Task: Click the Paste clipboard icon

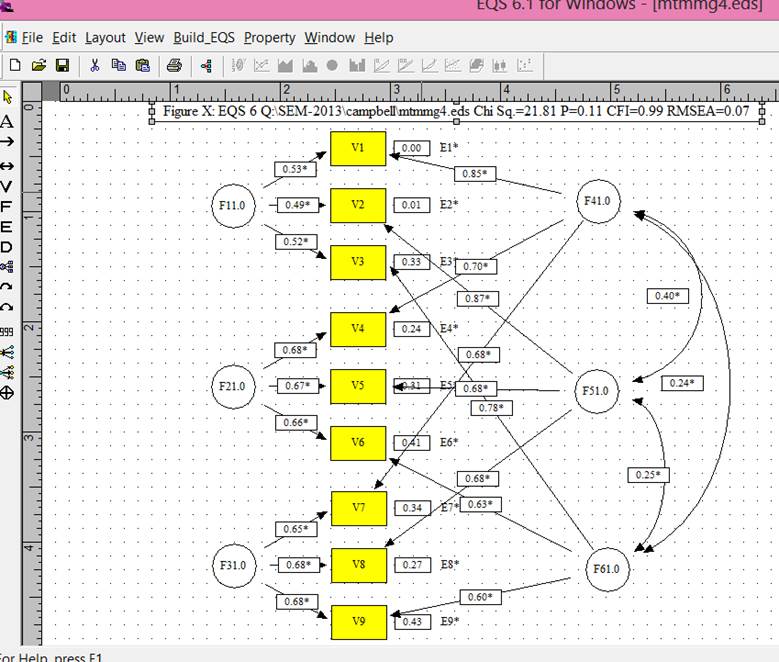Action: coord(143,65)
